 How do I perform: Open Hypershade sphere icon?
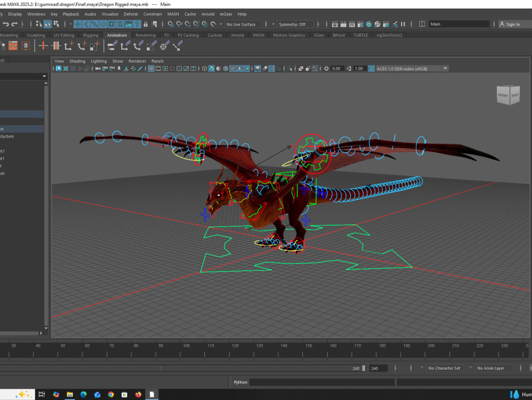369,24
